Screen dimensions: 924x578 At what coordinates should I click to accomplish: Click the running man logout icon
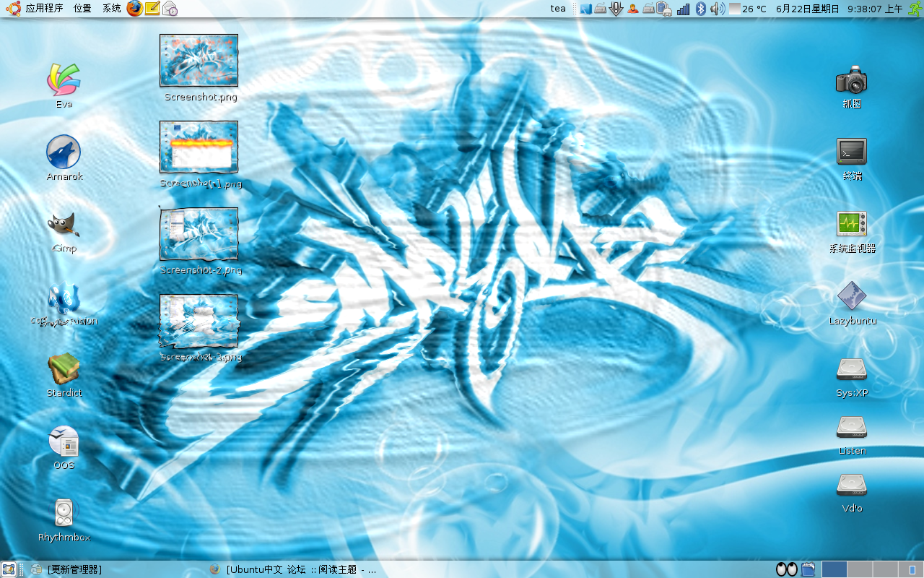click(914, 9)
